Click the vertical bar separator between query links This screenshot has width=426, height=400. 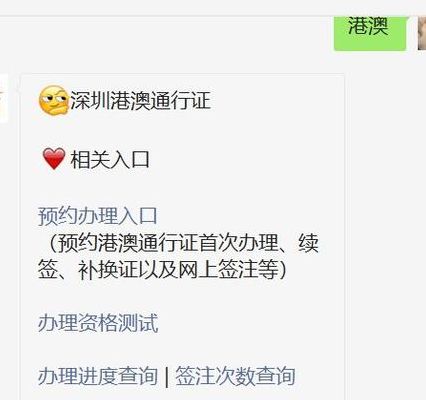[167, 376]
